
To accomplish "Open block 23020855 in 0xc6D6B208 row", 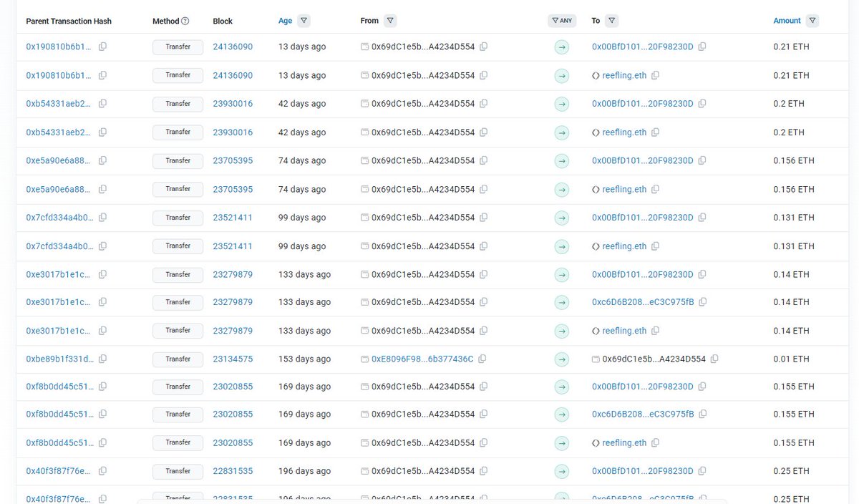I will click(233, 415).
